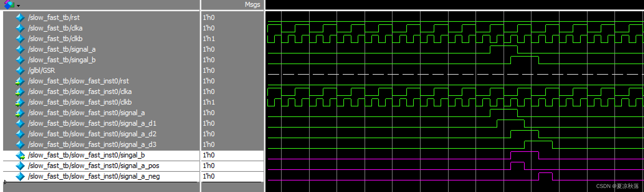Click the icon beside /slow_fast_tb/singal_b
The width and height of the screenshot is (644, 192).
pos(20,60)
